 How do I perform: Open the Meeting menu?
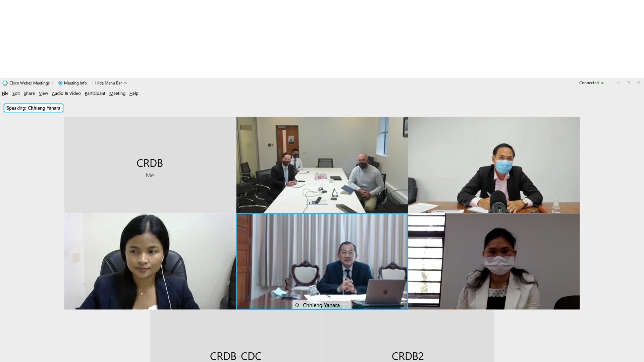point(117,94)
